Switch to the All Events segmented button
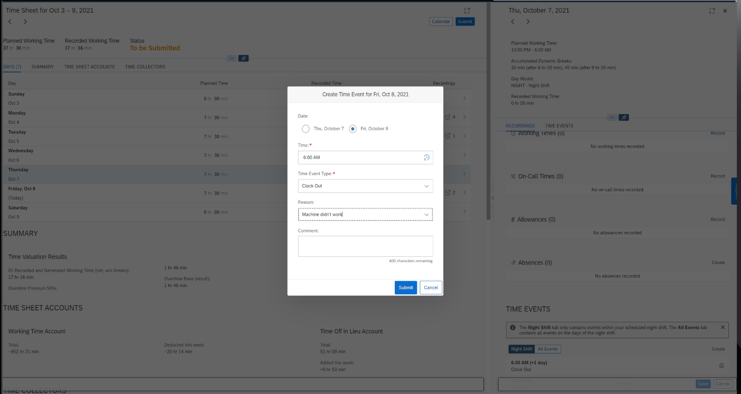 pyautogui.click(x=548, y=349)
